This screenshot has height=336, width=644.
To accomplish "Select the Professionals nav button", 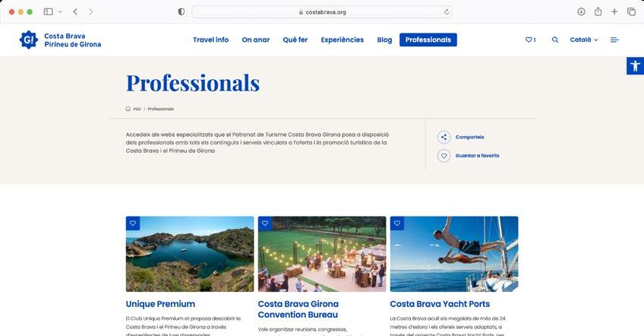I will coord(428,40).
